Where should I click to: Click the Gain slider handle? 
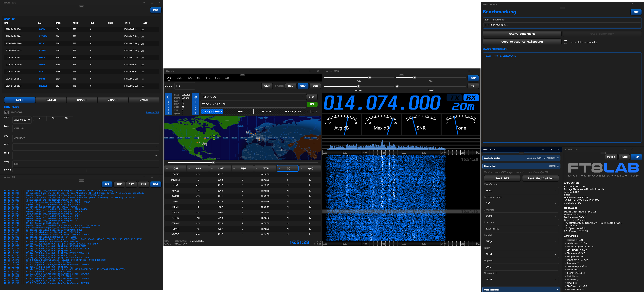pyautogui.click(x=370, y=77)
